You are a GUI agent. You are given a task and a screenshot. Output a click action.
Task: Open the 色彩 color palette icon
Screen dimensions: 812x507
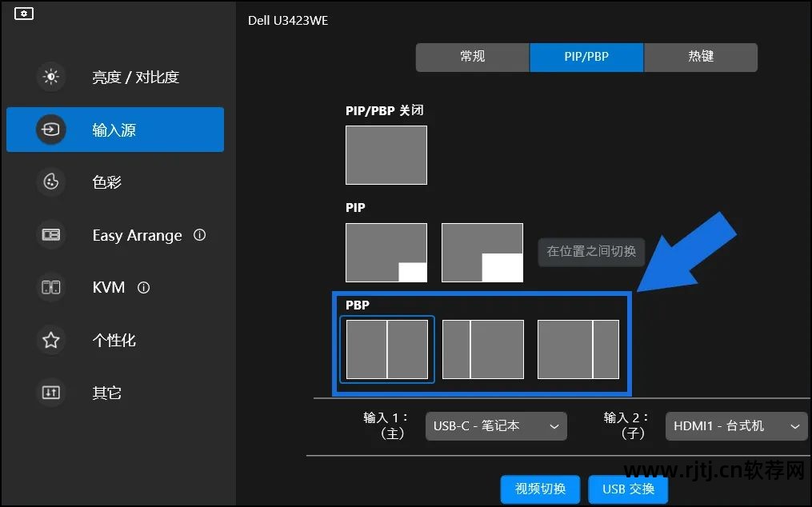tap(51, 182)
